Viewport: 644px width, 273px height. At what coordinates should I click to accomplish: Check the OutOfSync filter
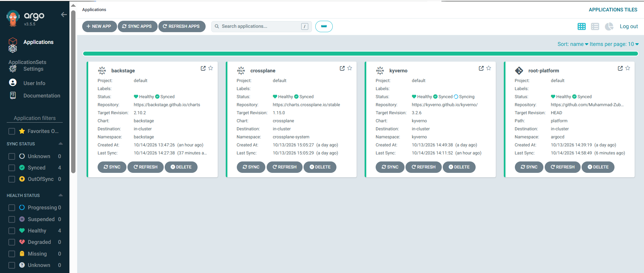(x=12, y=179)
